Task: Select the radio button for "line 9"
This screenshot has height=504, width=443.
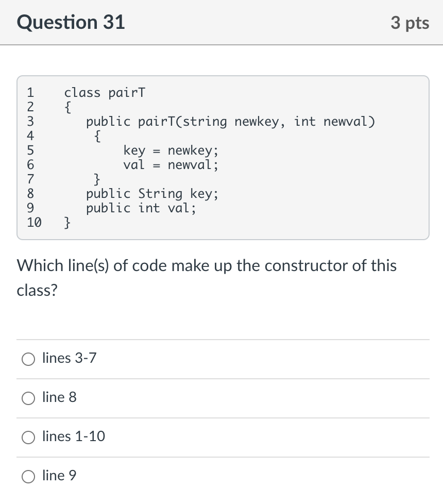Action: tap(28, 477)
